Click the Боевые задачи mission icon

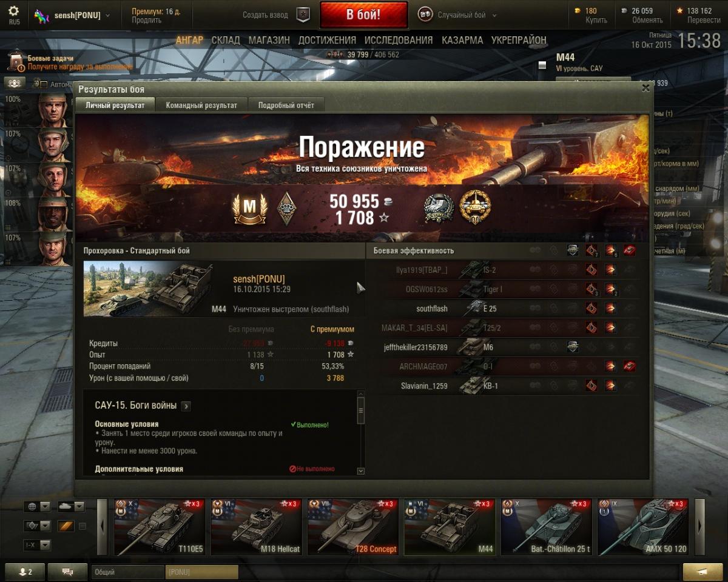pos(16,62)
